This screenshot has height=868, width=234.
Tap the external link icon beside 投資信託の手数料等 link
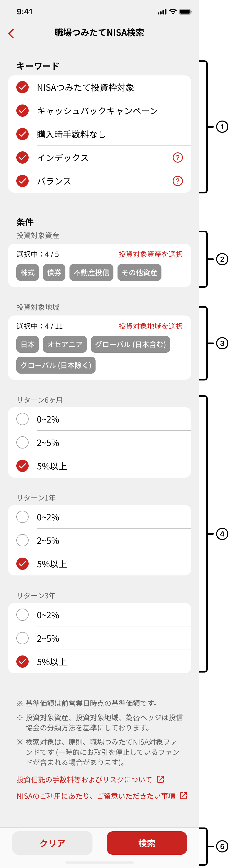click(x=160, y=779)
